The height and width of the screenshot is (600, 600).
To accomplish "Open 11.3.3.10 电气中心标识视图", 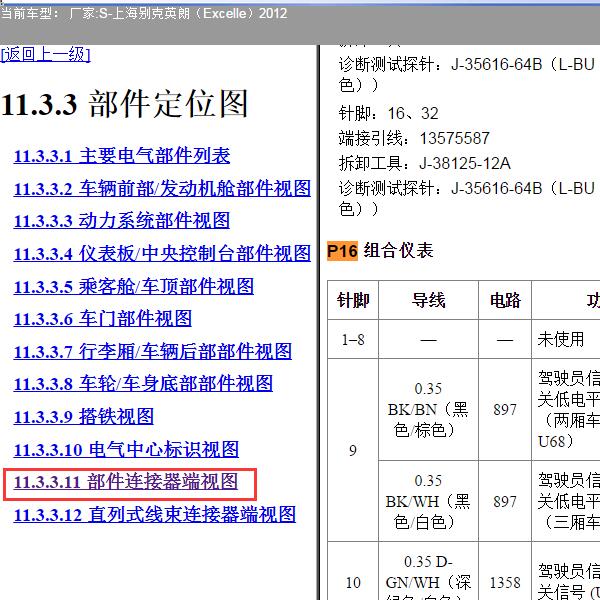I will tap(126, 449).
